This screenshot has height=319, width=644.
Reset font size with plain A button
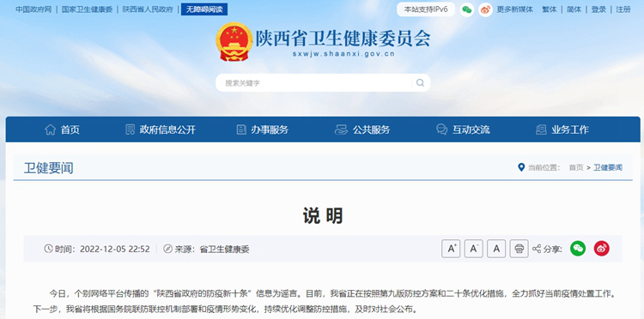point(496,249)
